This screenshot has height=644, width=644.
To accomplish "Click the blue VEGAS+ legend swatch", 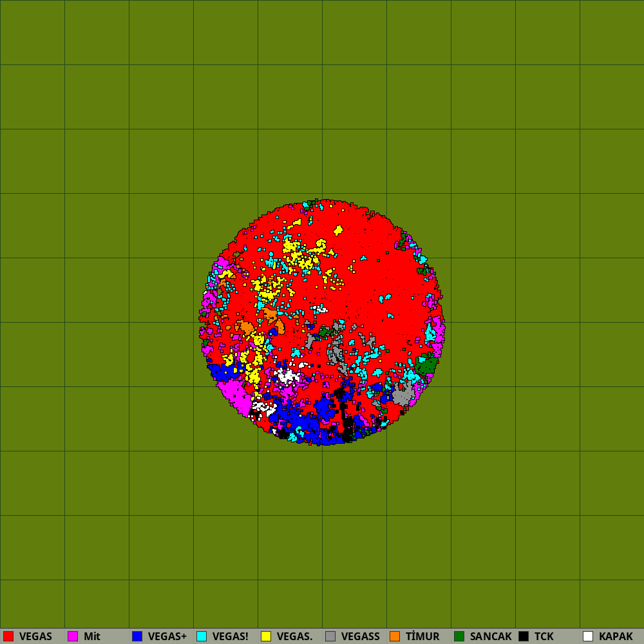I will tap(137, 636).
